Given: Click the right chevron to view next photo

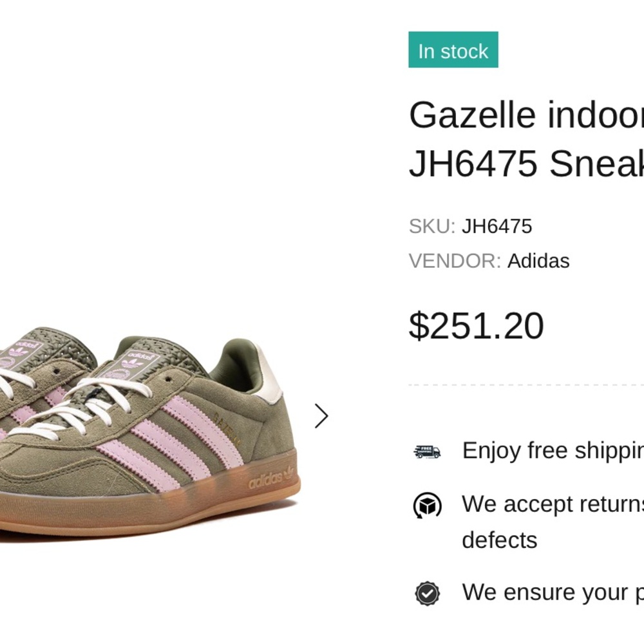Looking at the screenshot, I should (320, 416).
